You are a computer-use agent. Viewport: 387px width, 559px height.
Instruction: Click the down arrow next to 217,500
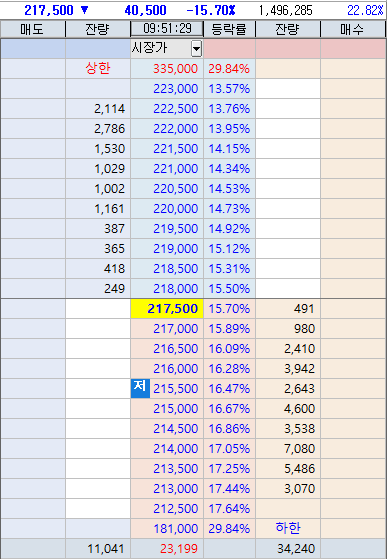click(84, 10)
